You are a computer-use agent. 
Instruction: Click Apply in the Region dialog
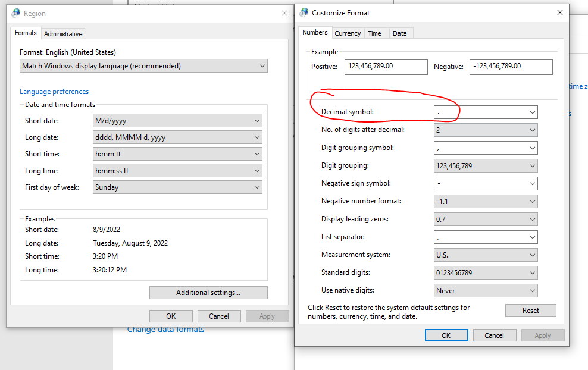click(x=267, y=316)
